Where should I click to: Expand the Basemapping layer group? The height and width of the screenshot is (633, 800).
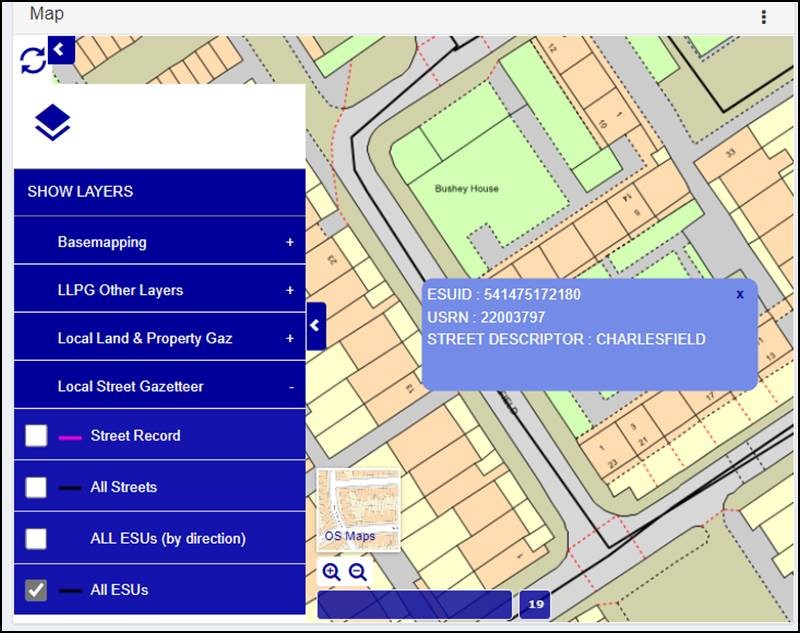click(290, 242)
